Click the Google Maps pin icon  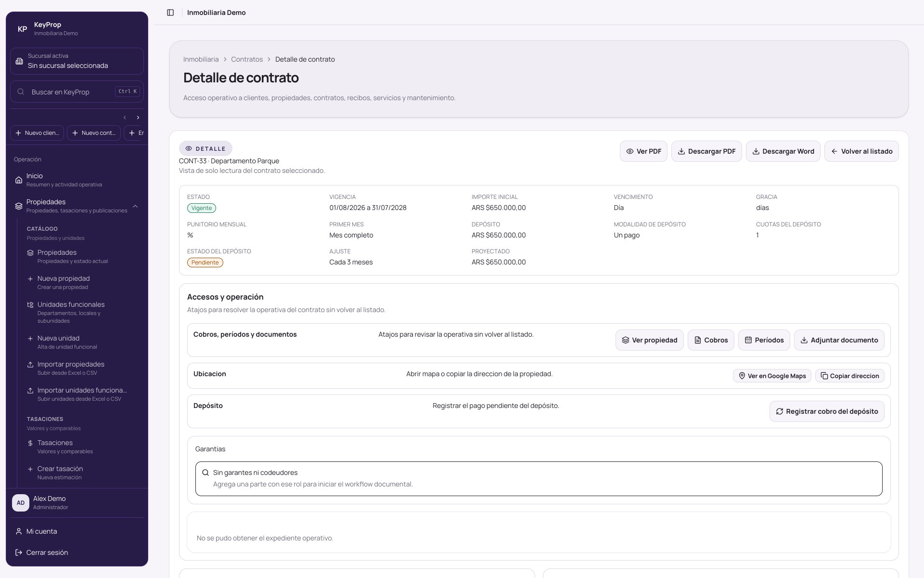click(x=742, y=376)
